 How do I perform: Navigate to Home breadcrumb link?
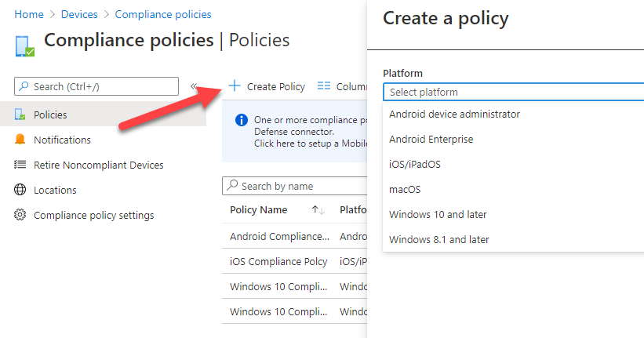[x=29, y=14]
